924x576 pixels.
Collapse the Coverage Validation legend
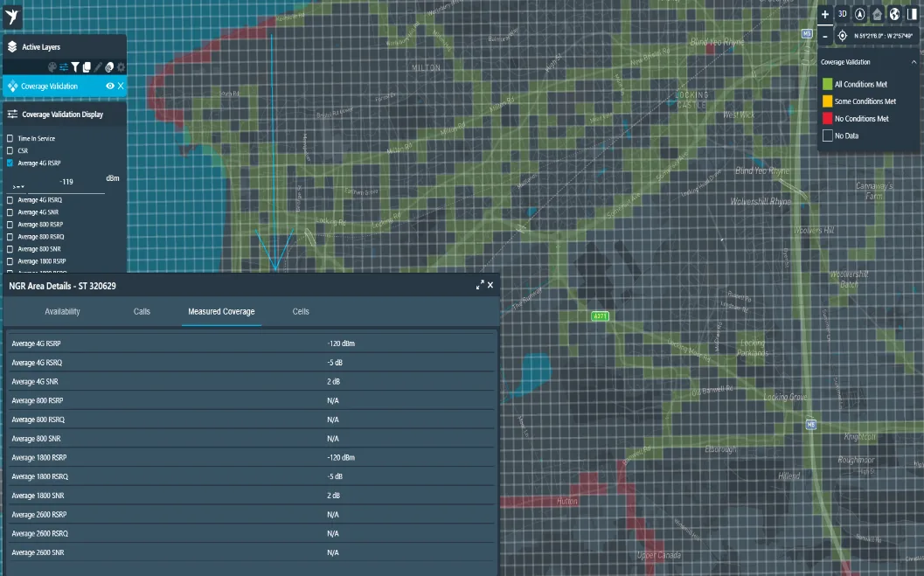[914, 62]
